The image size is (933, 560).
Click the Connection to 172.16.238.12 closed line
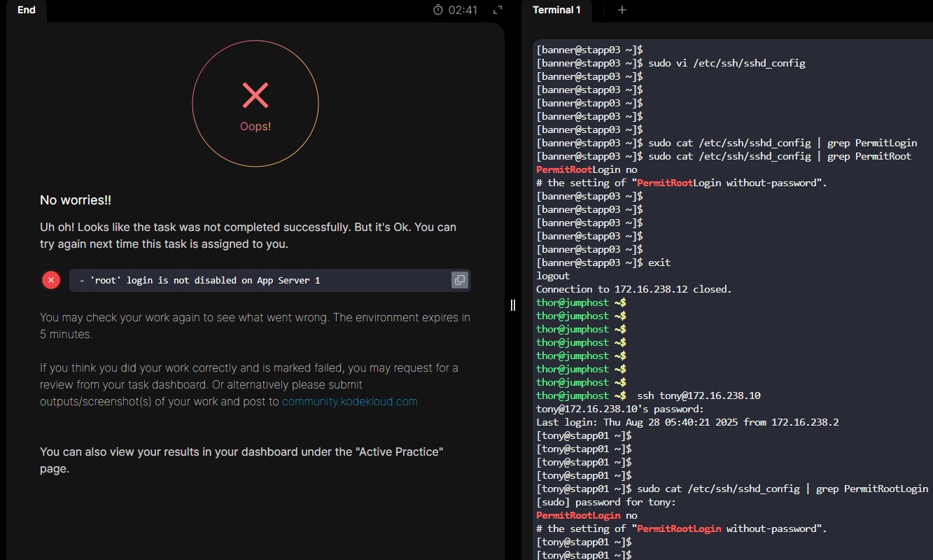633,289
